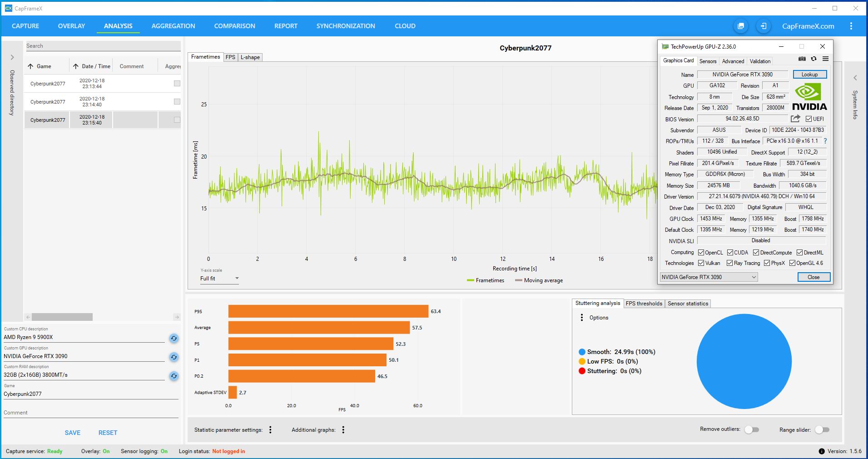Screen dimensions: 868x459
Task: Open stuttering analysis Options menu
Action: point(582,318)
